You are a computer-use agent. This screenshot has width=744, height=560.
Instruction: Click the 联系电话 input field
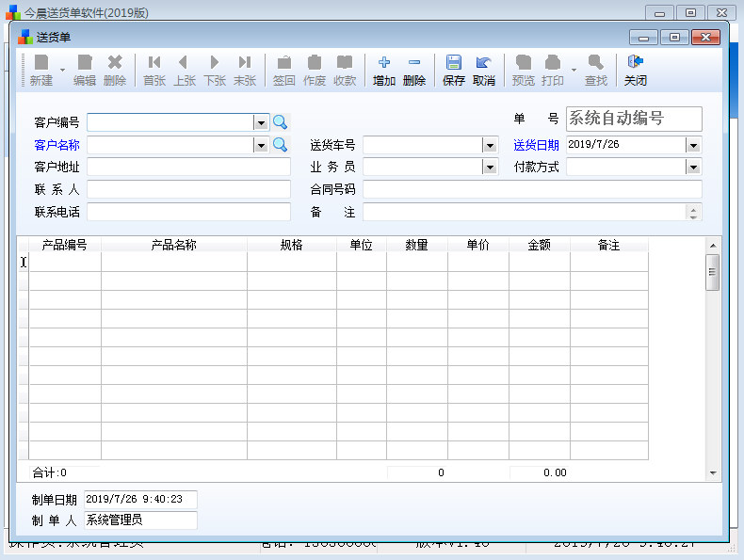pyautogui.click(x=188, y=212)
